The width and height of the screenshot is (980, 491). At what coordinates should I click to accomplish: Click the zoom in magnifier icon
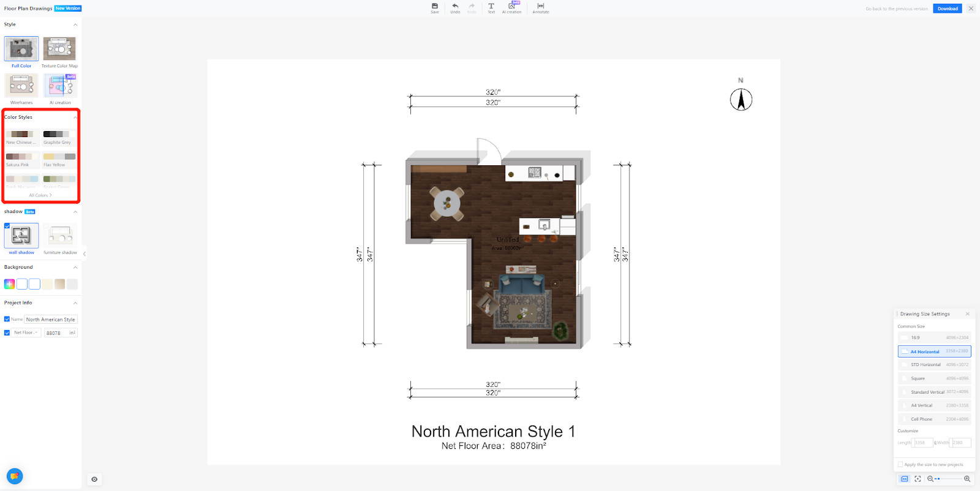point(967,479)
